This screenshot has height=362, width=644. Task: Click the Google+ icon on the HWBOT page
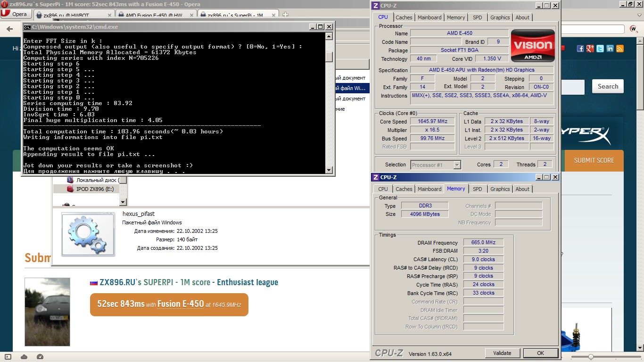click(590, 49)
